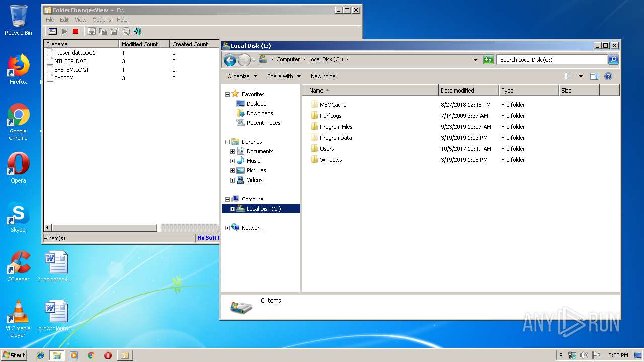Open Explorer help question-mark icon

(x=608, y=76)
